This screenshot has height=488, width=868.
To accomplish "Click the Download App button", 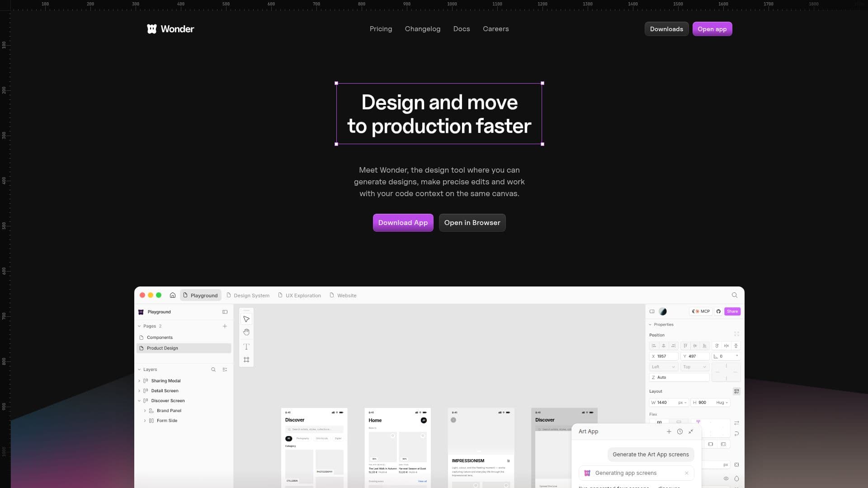I will [403, 223].
